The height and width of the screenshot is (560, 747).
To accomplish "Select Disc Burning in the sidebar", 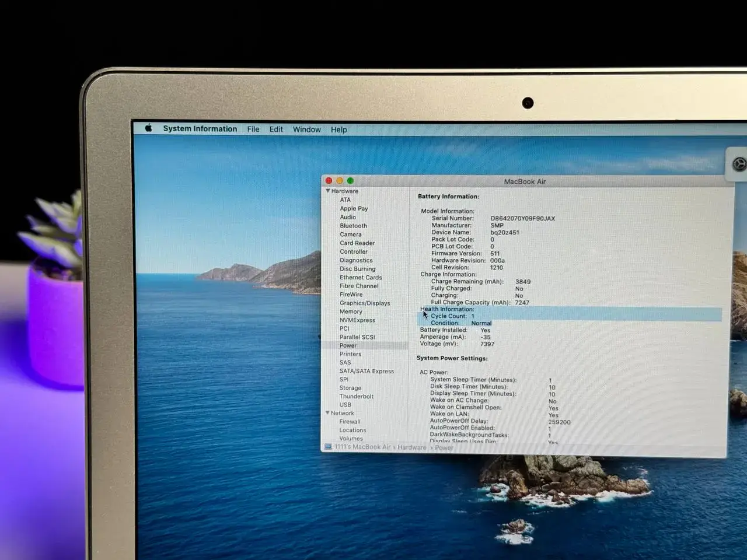I will pos(358,269).
